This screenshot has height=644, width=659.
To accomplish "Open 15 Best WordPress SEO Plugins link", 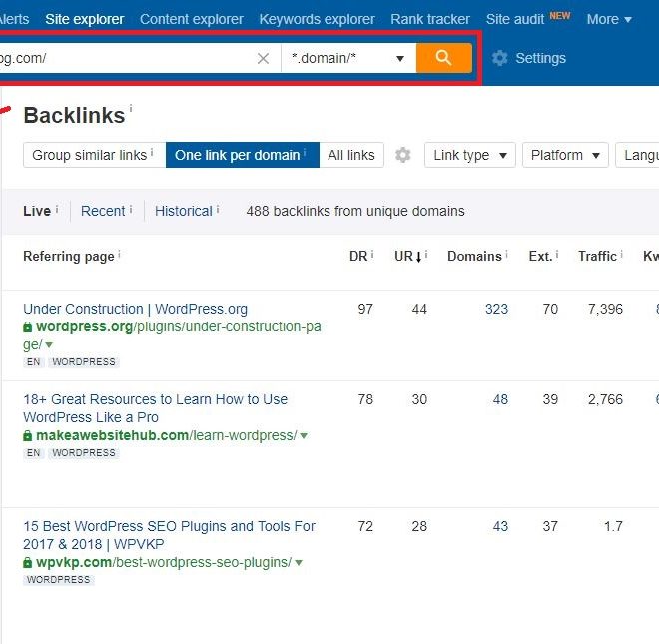I will 170,535.
